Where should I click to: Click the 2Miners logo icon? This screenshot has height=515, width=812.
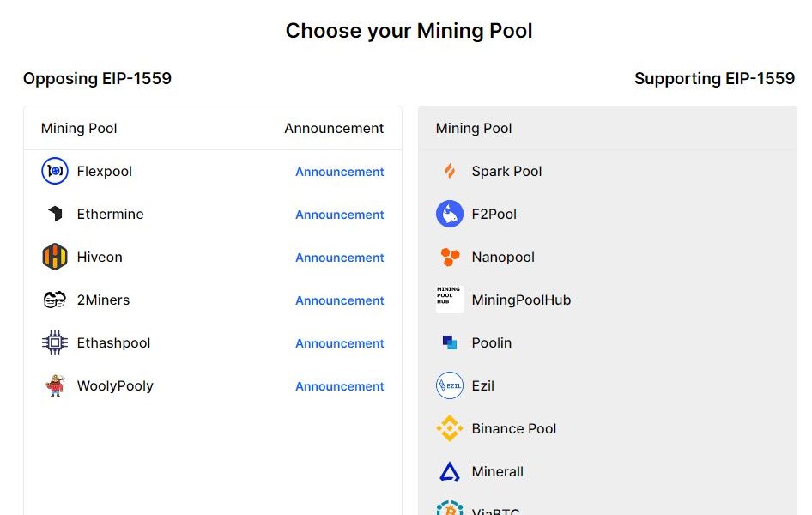point(55,300)
